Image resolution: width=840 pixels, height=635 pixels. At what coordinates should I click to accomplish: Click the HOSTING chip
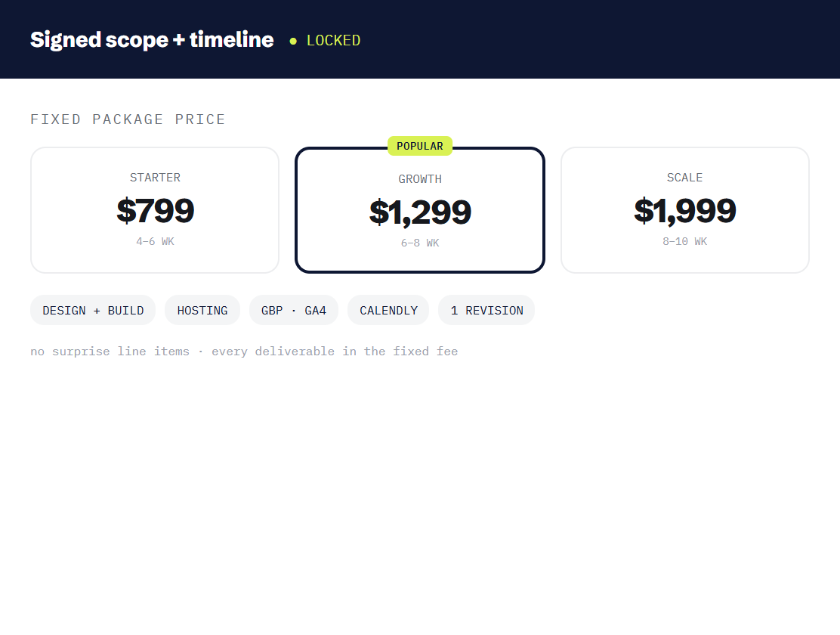pos(202,310)
